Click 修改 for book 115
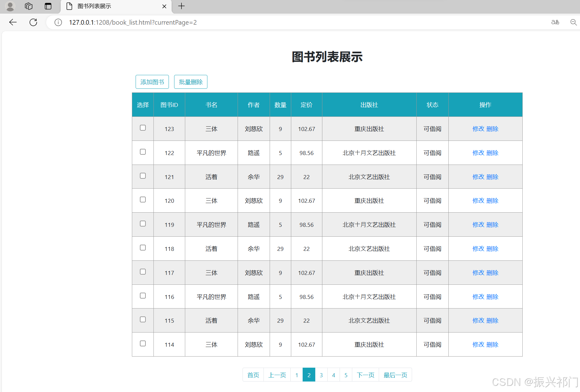The height and width of the screenshot is (392, 580). pyautogui.click(x=479, y=321)
